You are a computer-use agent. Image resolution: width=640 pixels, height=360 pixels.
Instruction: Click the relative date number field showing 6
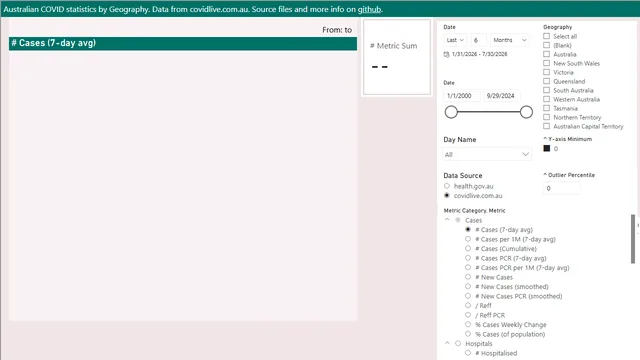(478, 40)
